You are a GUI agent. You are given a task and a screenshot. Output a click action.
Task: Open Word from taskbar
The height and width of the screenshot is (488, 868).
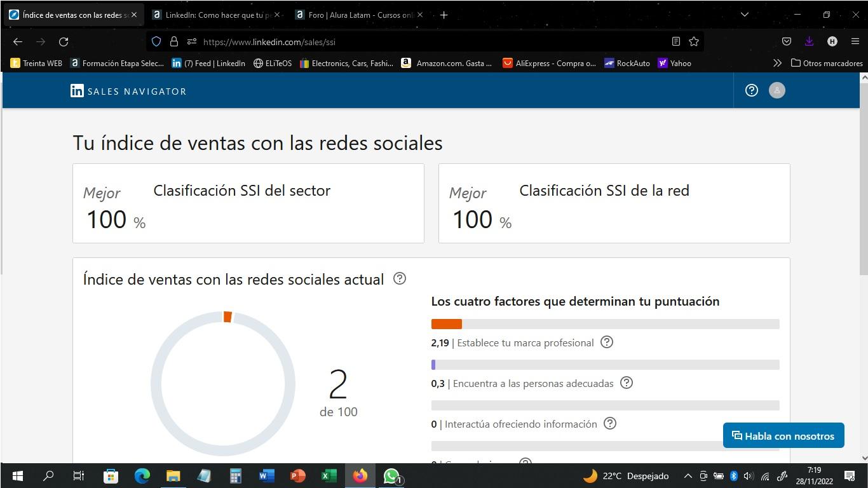tap(266, 475)
